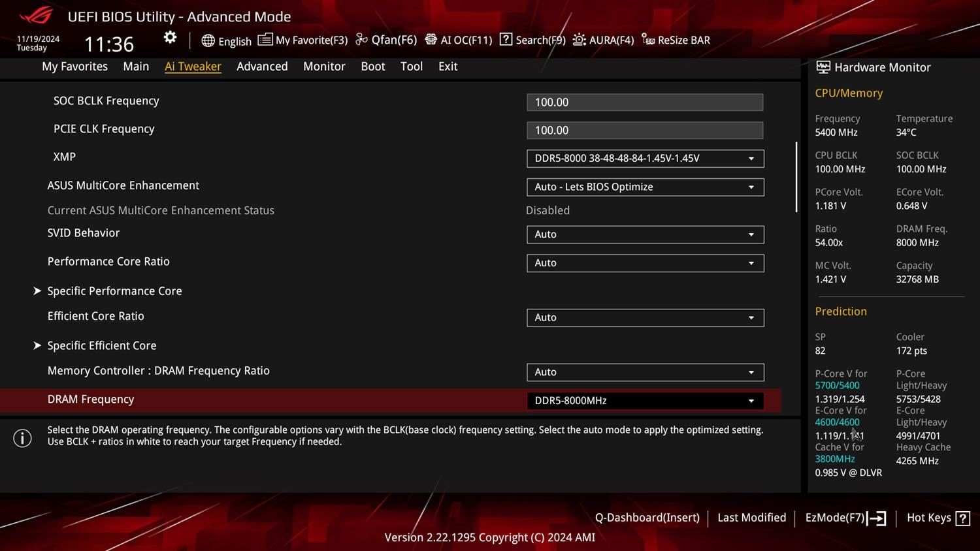Image resolution: width=980 pixels, height=551 pixels.
Task: Open Qfan(F6) control
Action: coord(394,40)
